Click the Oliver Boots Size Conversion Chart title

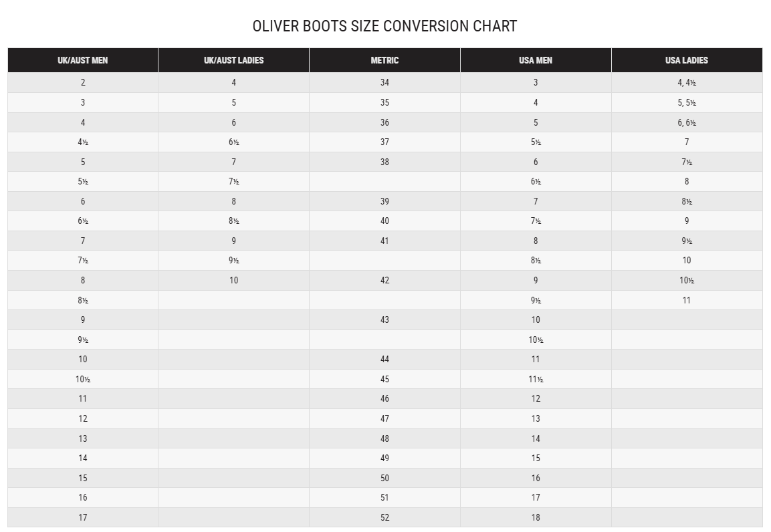pyautogui.click(x=384, y=26)
